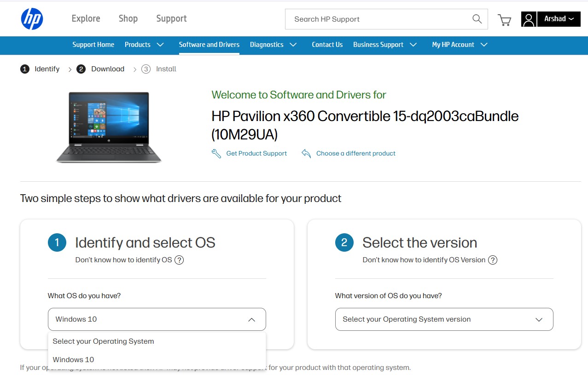
Task: Click the Identify step circle in the breadcrumb
Action: [x=24, y=69]
